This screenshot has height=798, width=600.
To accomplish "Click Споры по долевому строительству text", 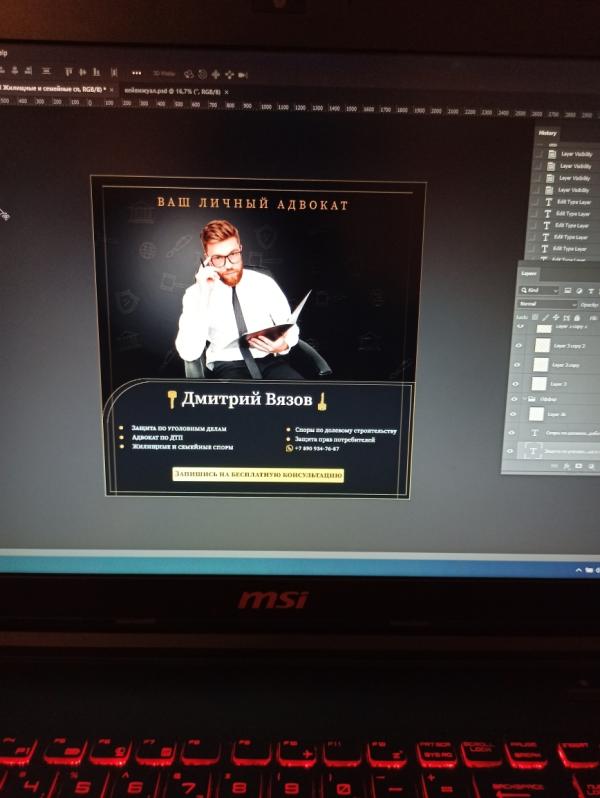I will (346, 430).
